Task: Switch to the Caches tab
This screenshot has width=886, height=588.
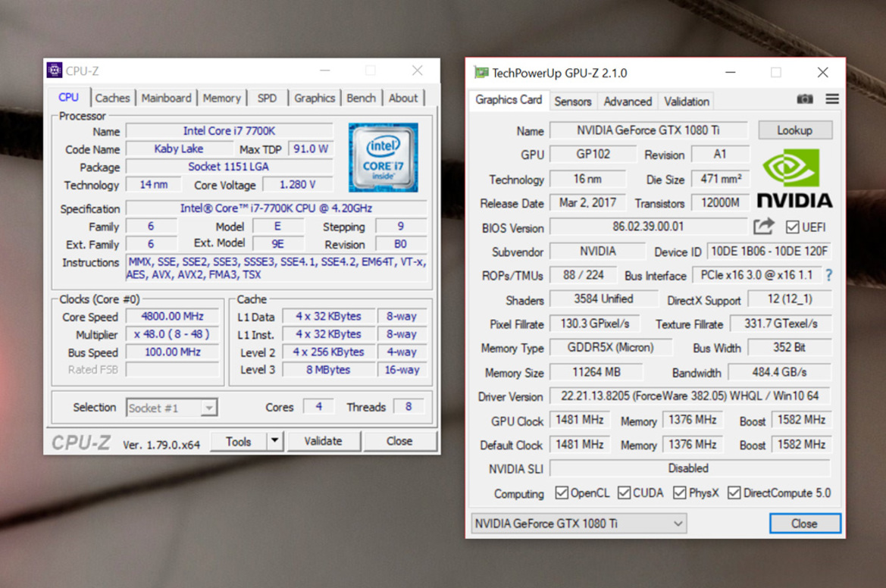Action: coord(112,98)
